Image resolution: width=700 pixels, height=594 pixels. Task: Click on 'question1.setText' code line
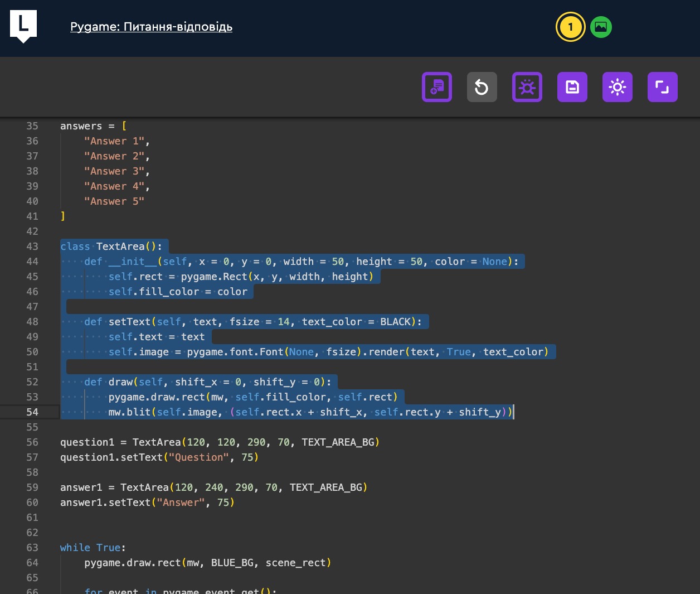pyautogui.click(x=159, y=457)
